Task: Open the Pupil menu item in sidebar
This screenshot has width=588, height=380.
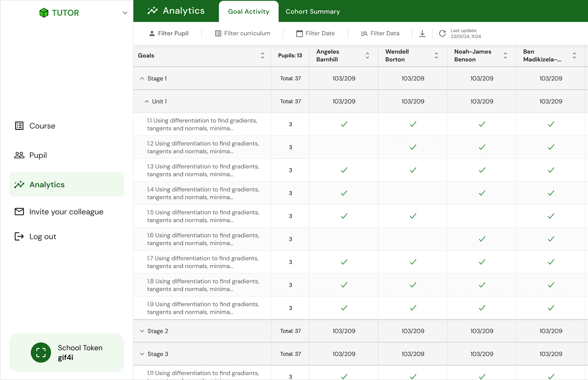Action: coord(38,155)
